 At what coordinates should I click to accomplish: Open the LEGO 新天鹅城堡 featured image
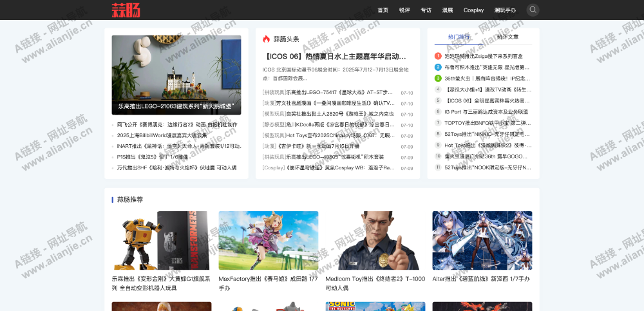[x=176, y=75]
